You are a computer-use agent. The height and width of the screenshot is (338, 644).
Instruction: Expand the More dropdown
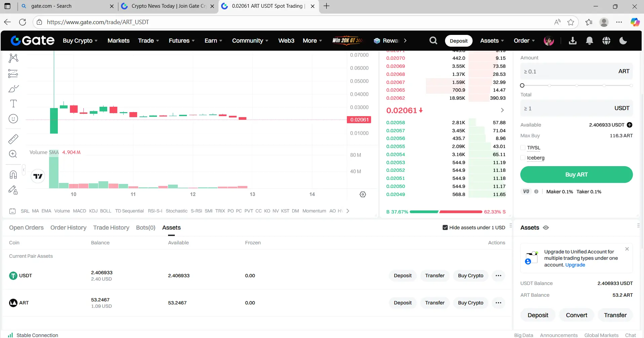point(312,41)
